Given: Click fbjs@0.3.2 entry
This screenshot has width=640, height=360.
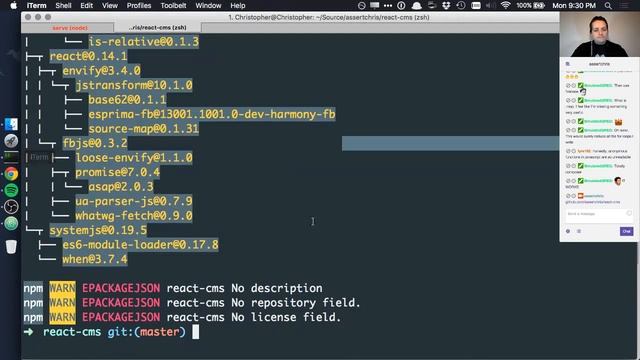Looking at the screenshot, I should (x=95, y=143).
